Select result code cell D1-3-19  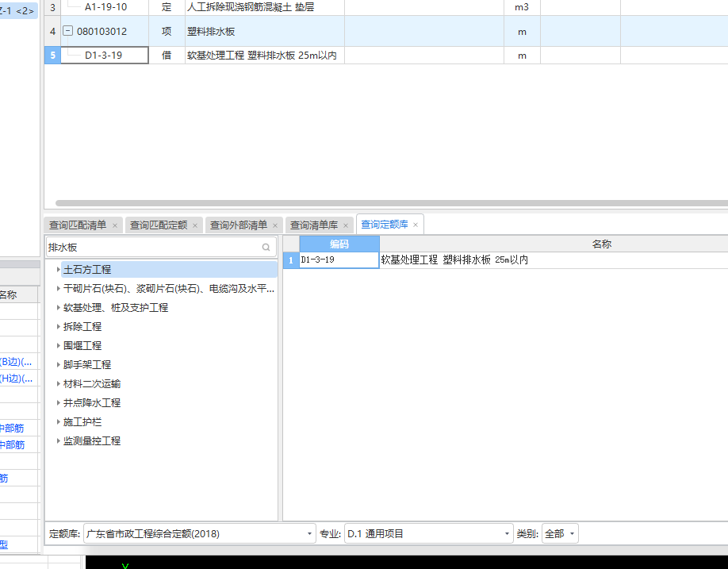(339, 260)
